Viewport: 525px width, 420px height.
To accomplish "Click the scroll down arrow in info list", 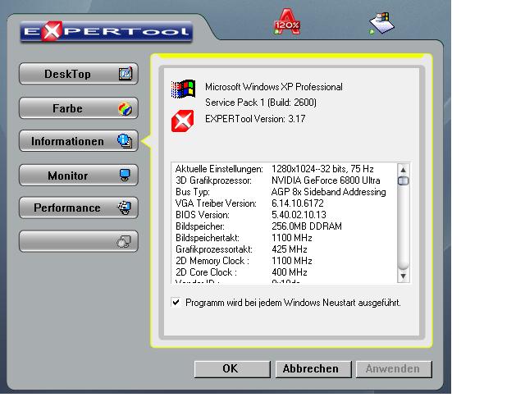I will pyautogui.click(x=403, y=276).
